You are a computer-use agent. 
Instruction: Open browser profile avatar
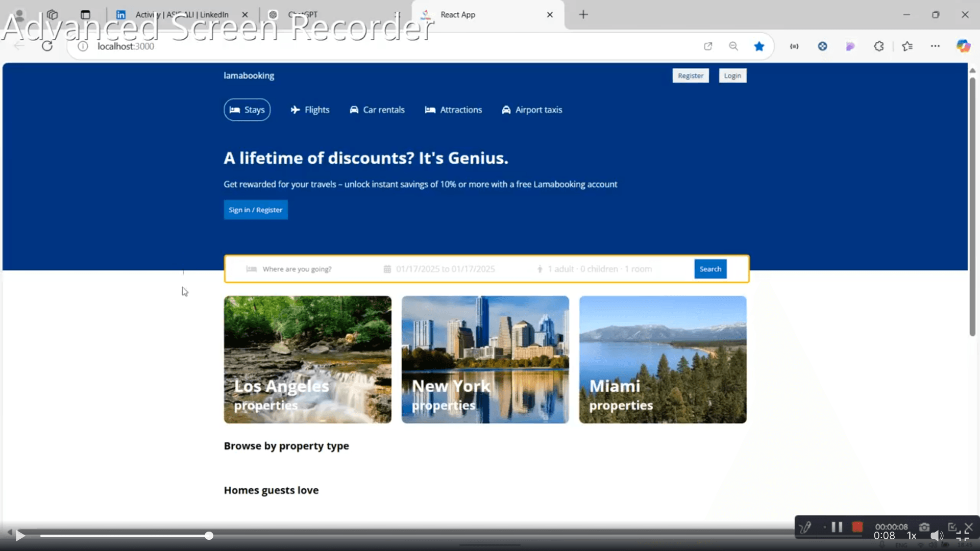pyautogui.click(x=19, y=15)
